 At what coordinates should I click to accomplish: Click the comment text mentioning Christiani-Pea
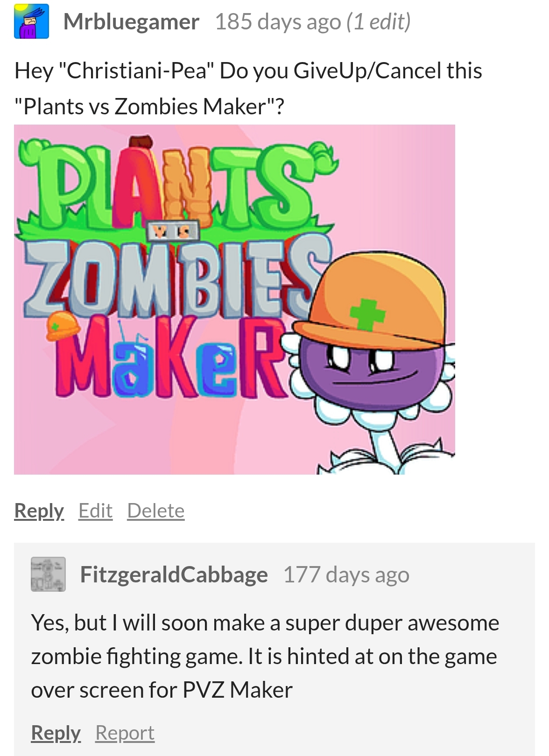point(248,88)
